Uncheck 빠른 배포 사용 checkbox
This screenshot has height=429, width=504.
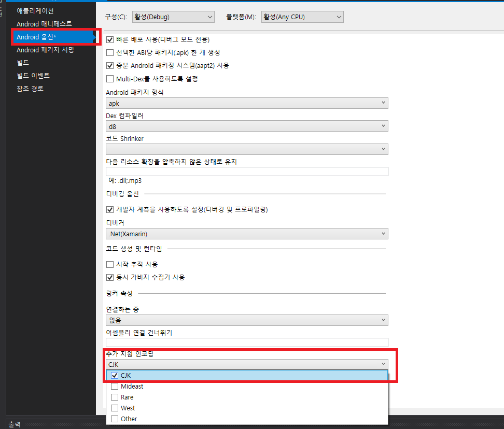point(110,39)
